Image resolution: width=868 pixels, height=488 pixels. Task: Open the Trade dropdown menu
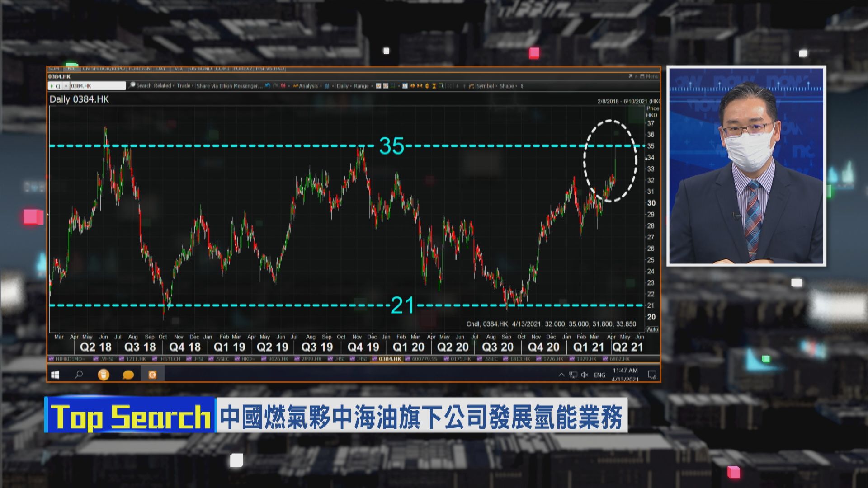click(185, 86)
